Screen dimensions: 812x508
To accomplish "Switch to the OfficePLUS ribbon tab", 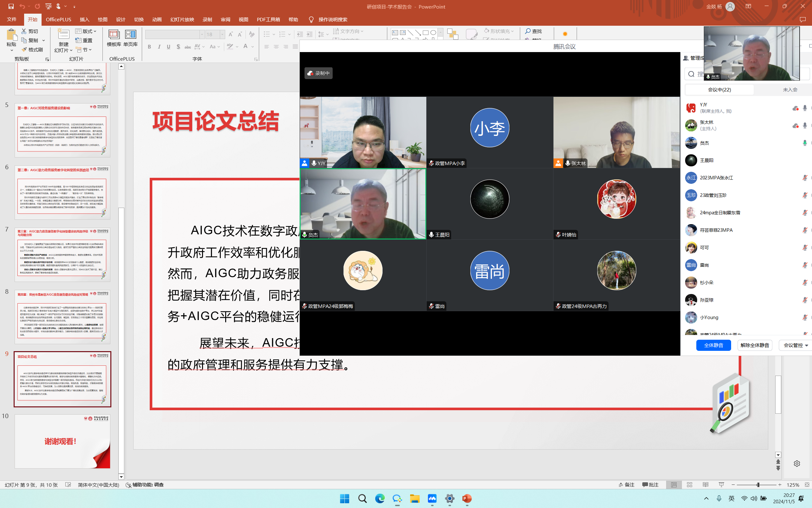I will [58, 19].
